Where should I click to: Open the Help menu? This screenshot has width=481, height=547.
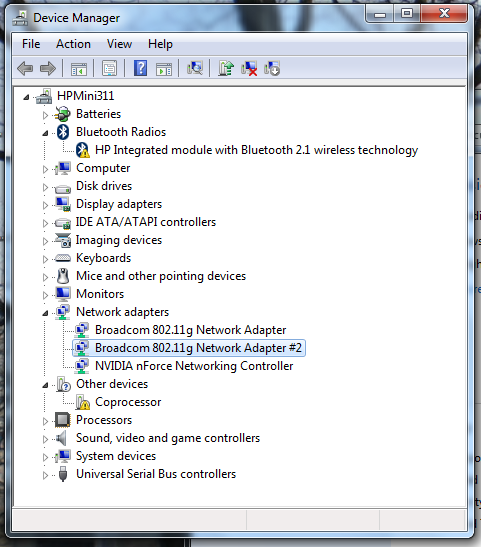(160, 44)
